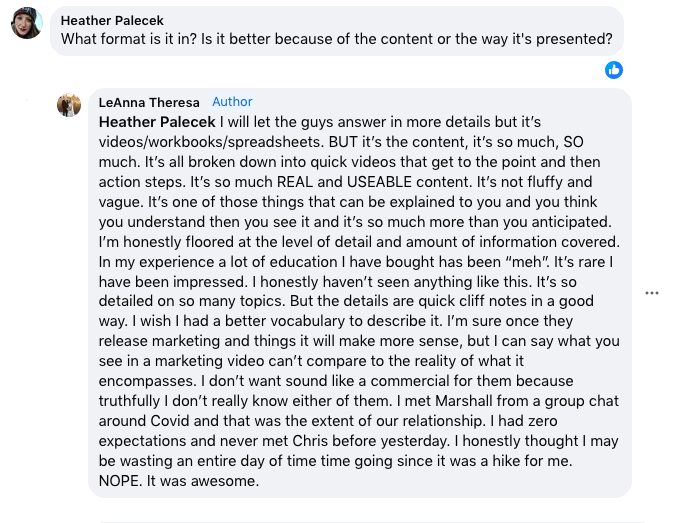Click the question "What format is it in?"
673x523 pixels.
pos(129,39)
